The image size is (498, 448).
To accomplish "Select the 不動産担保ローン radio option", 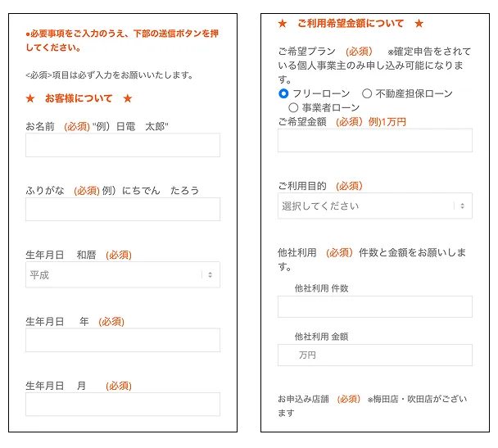I will [x=367, y=93].
